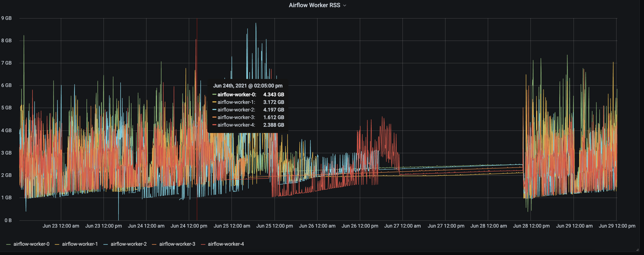Click the Jun 29 12:00 am axis label
The height and width of the screenshot is (255, 644).
574,226
